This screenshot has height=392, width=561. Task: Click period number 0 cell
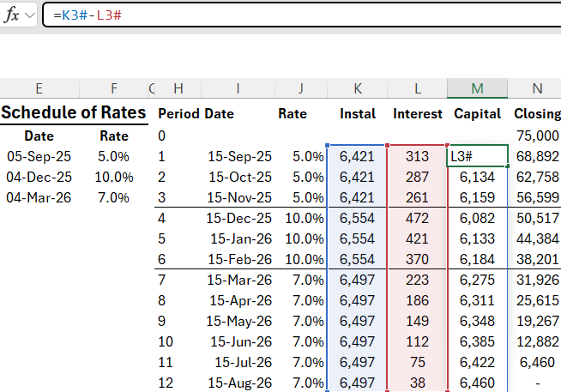click(162, 136)
